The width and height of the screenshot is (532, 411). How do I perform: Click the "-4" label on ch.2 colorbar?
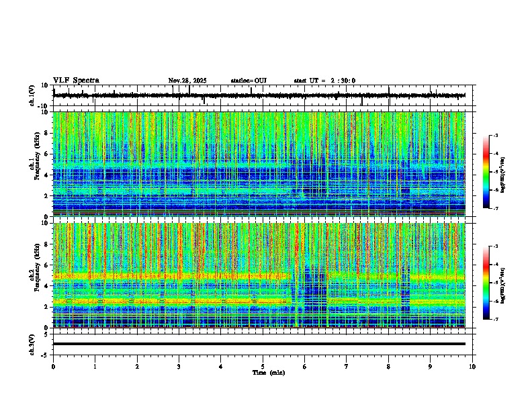point(496,265)
